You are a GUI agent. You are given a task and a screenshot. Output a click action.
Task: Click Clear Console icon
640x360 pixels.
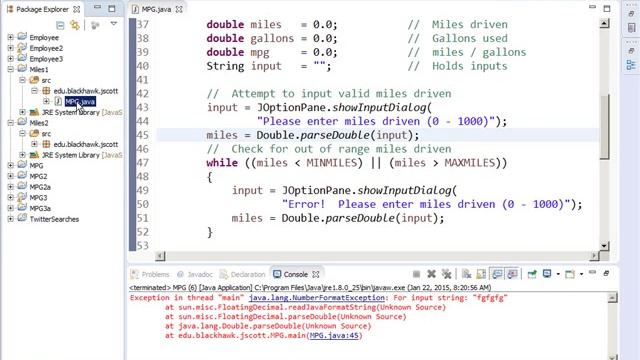(467, 274)
